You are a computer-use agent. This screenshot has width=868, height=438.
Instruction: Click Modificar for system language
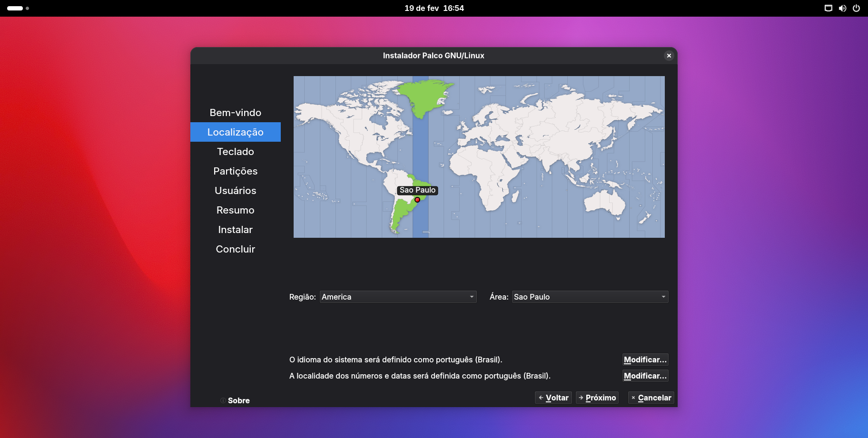(645, 360)
